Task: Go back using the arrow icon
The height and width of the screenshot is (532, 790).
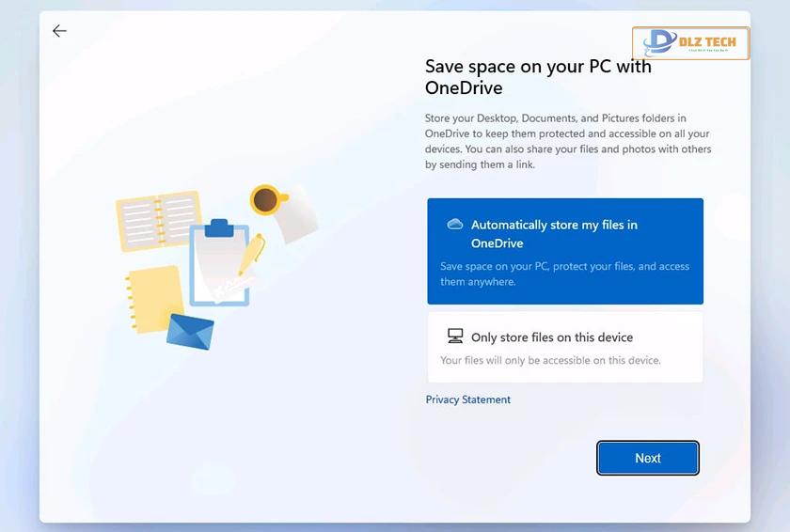Action: pyautogui.click(x=59, y=31)
